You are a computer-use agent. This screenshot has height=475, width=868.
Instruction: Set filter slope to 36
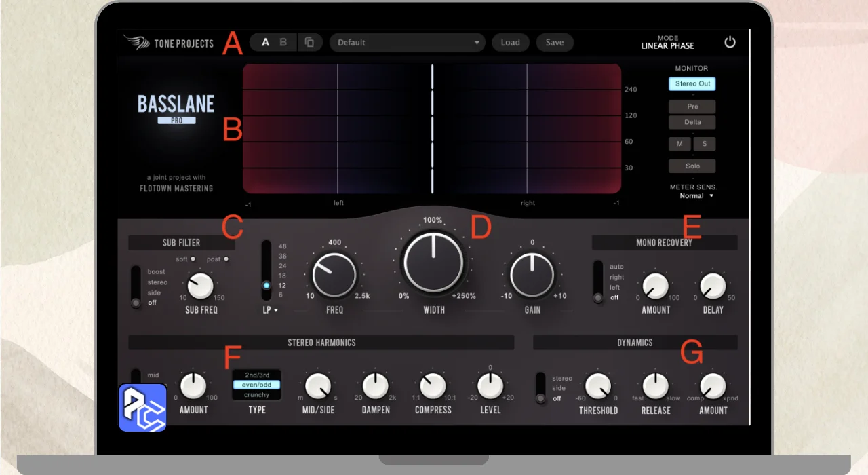coord(282,256)
